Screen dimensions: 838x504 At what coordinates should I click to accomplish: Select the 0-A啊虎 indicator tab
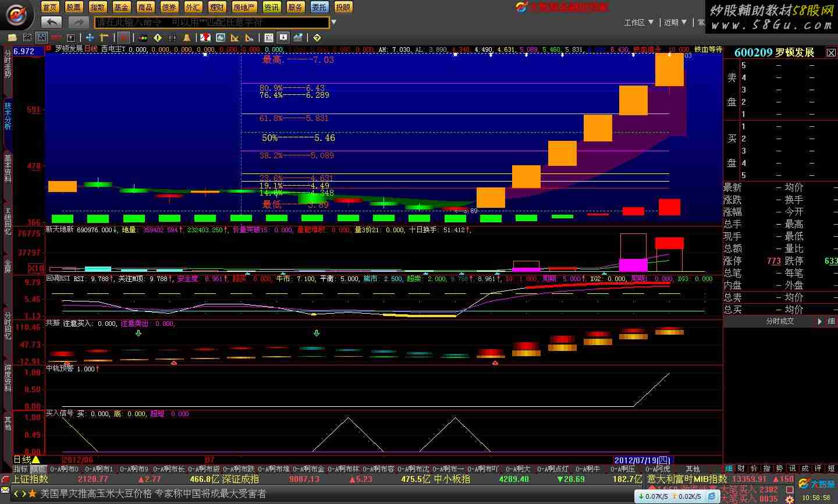(x=658, y=468)
